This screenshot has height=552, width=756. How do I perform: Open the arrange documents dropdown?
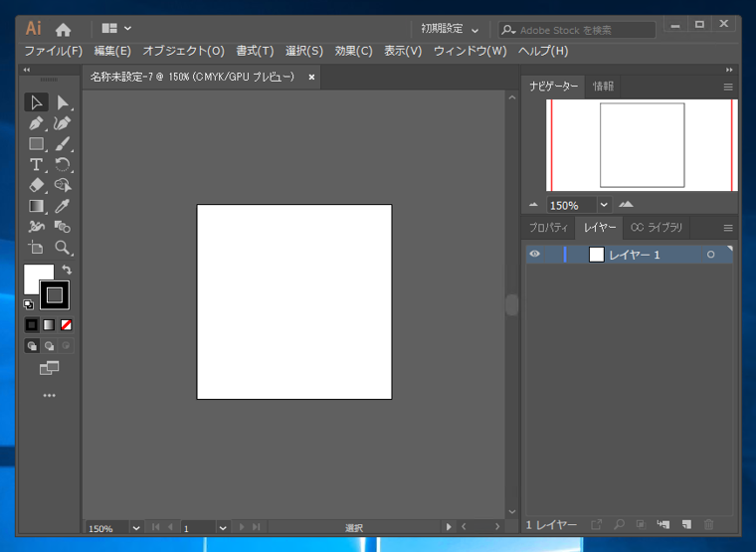116,29
